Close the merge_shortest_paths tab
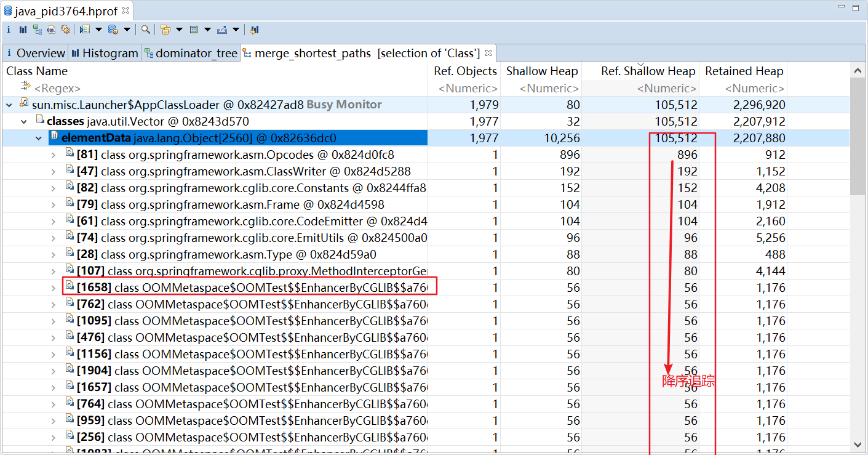Screen dimensions: 868x455 tap(488, 53)
